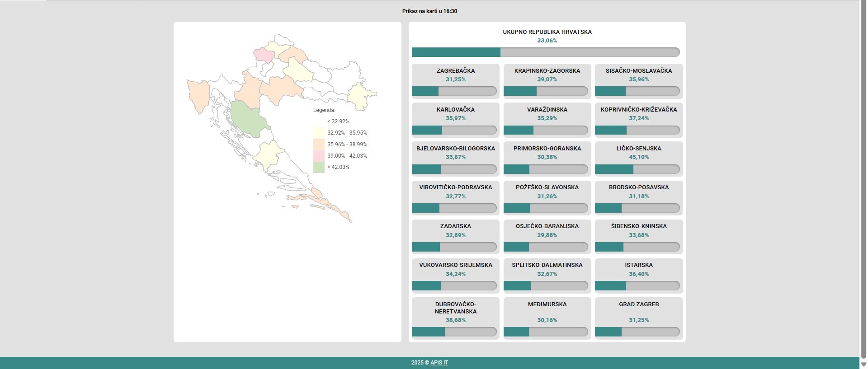Click the 'Prikaz na karti u 16:30' heading
This screenshot has width=868, height=369.
click(x=429, y=11)
